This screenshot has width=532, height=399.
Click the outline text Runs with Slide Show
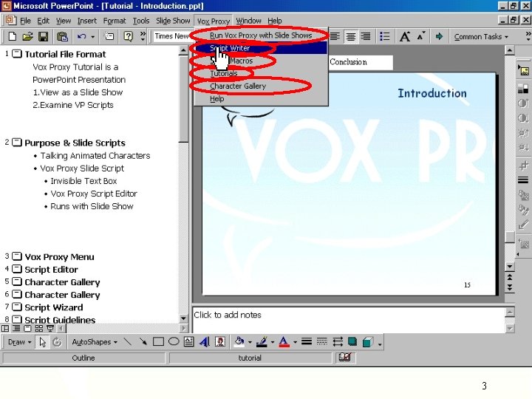92,206
